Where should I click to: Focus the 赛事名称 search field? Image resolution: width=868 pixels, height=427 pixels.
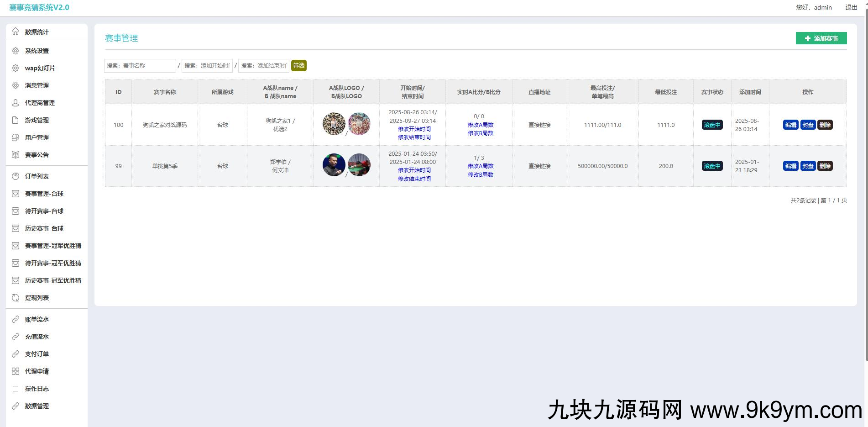[140, 66]
